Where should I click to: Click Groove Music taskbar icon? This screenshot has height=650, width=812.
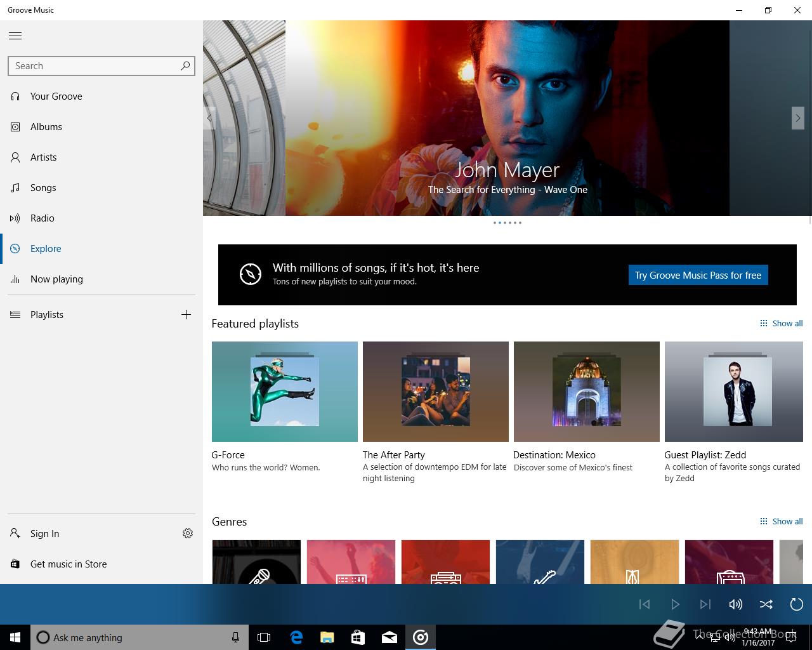coord(420,637)
